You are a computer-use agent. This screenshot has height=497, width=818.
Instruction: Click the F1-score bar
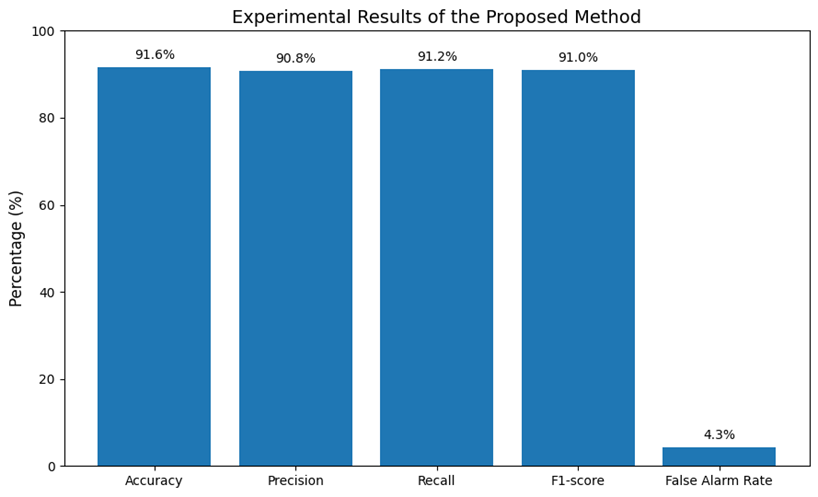[578, 268]
